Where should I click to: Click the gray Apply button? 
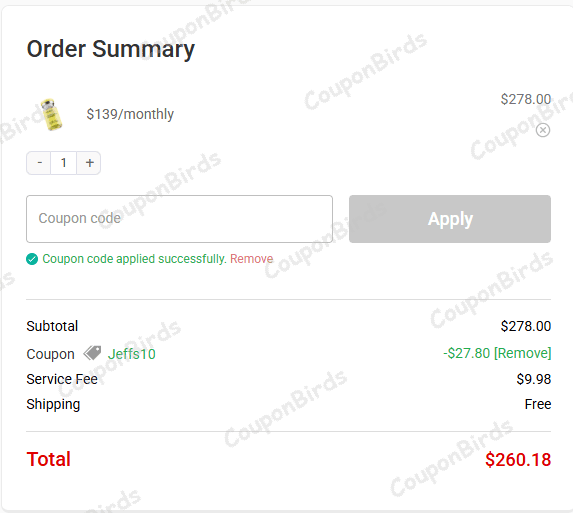coord(450,219)
